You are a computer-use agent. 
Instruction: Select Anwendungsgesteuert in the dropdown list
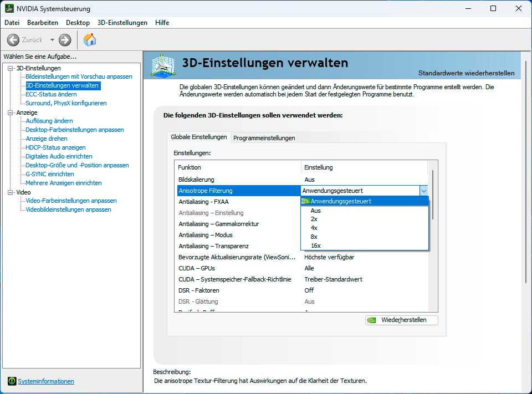[x=365, y=201]
